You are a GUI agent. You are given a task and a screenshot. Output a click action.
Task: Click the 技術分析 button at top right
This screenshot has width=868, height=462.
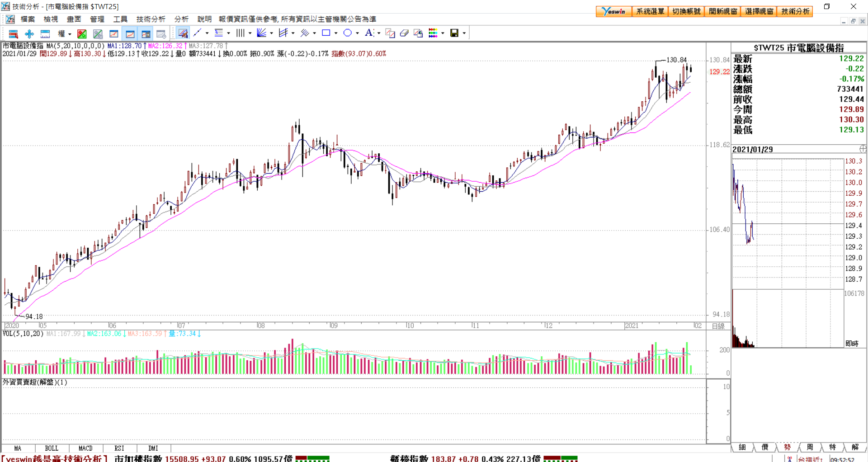[x=795, y=11]
